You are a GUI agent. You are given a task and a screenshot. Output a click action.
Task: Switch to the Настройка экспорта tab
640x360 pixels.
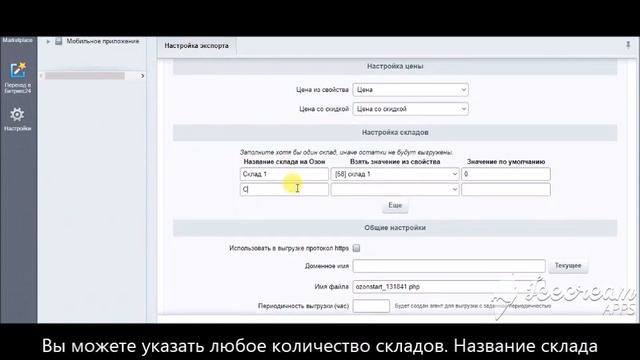coord(197,46)
